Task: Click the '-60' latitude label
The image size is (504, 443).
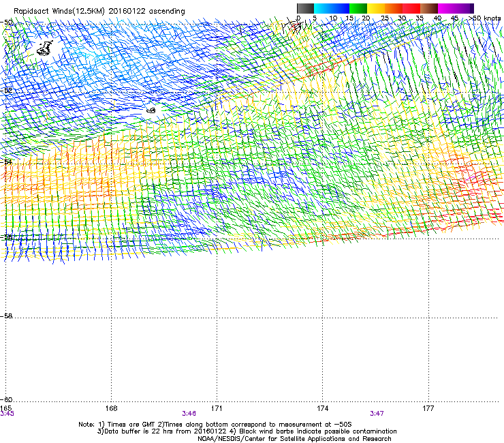Action: (6, 399)
